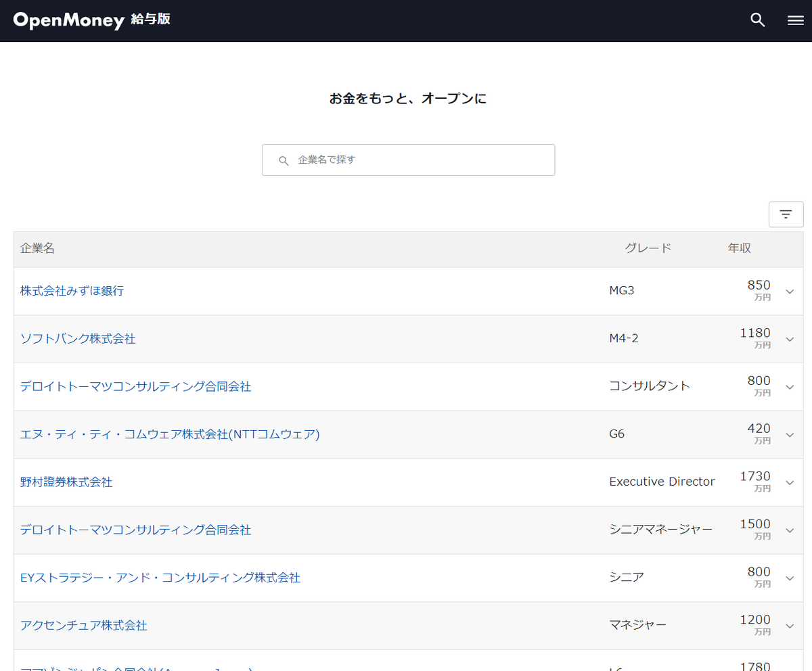
Task: Expand the みずほ銀行 row chevron
Action: (x=790, y=292)
